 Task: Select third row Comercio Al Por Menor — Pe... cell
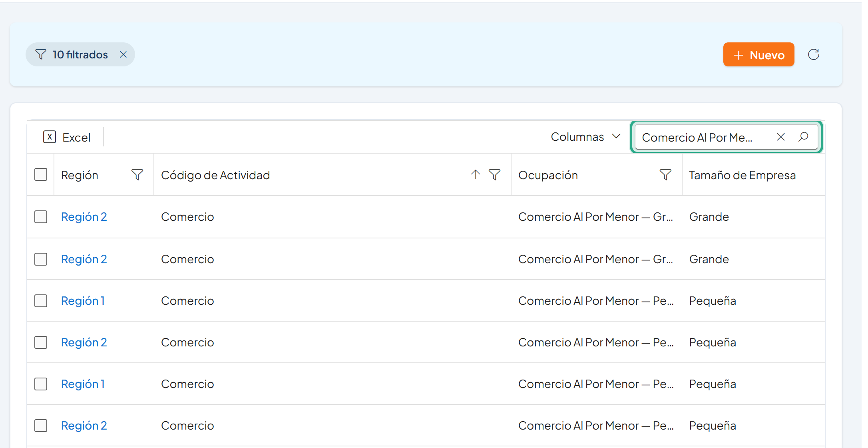(x=596, y=301)
